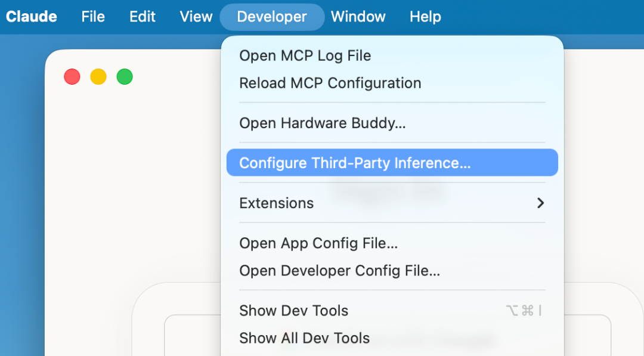The width and height of the screenshot is (644, 356).
Task: Open the File menu
Action: pos(93,17)
